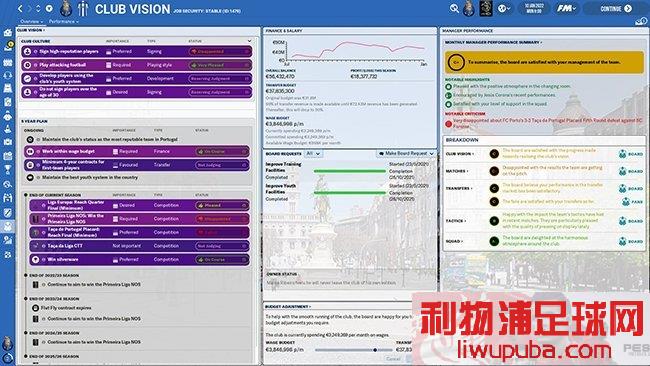Collapse the Club Culture section chevron
Screen dimensions: 650x366
249,41
